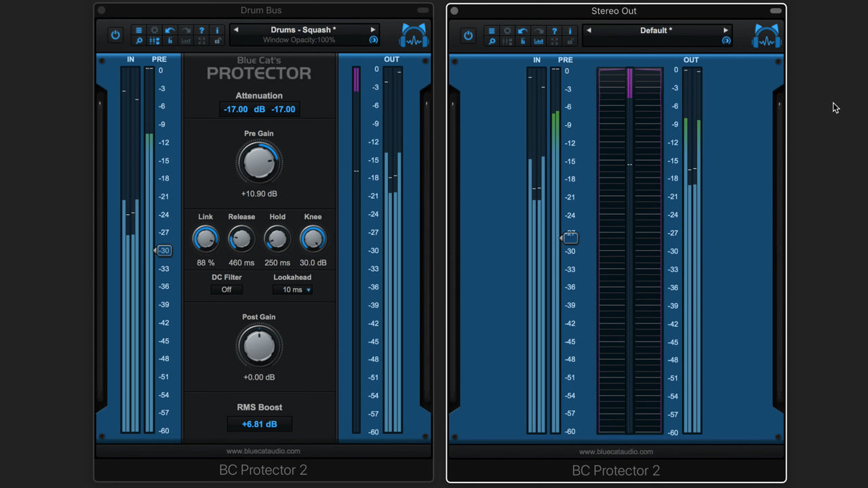Click the -30 threshold slider handle in Drum Bus
The width and height of the screenshot is (868, 488).
click(163, 251)
